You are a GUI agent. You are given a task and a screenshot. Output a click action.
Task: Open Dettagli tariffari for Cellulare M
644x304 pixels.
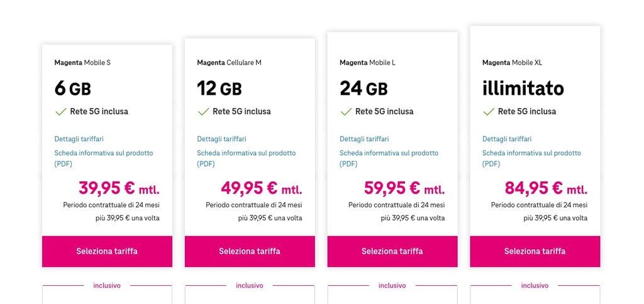tap(221, 139)
